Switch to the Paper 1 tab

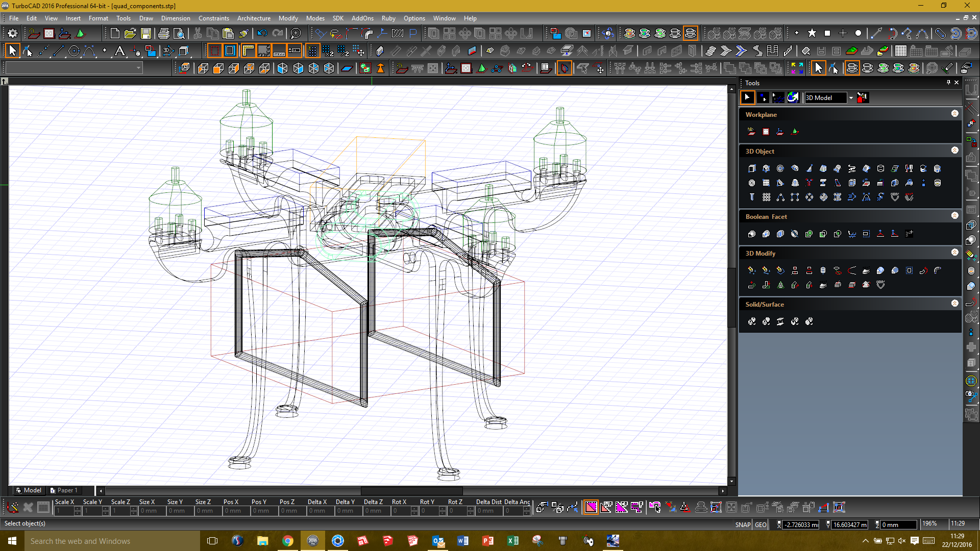64,490
